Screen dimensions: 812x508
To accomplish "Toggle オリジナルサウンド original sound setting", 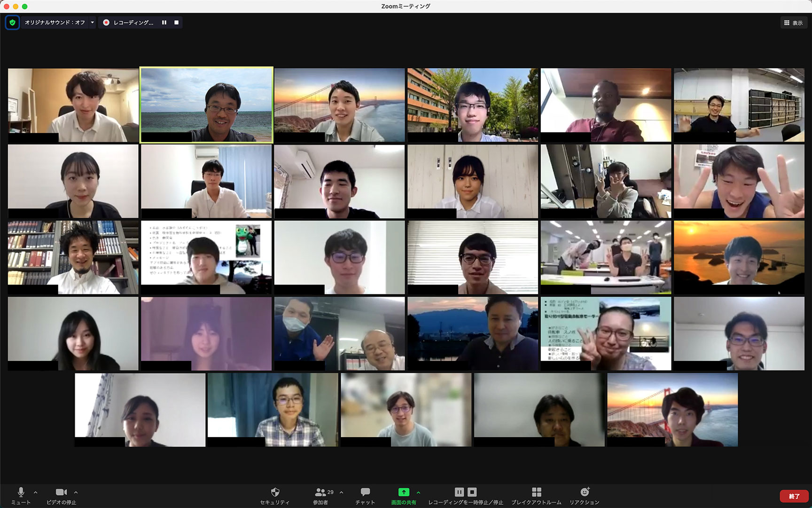I will [x=55, y=23].
